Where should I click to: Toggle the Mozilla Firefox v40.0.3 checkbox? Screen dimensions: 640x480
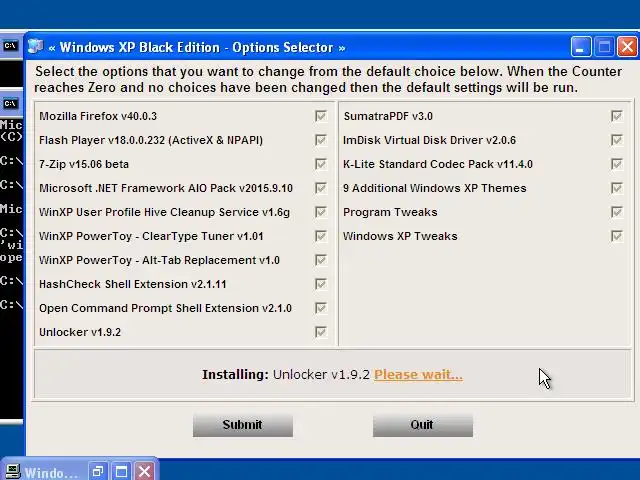point(321,116)
